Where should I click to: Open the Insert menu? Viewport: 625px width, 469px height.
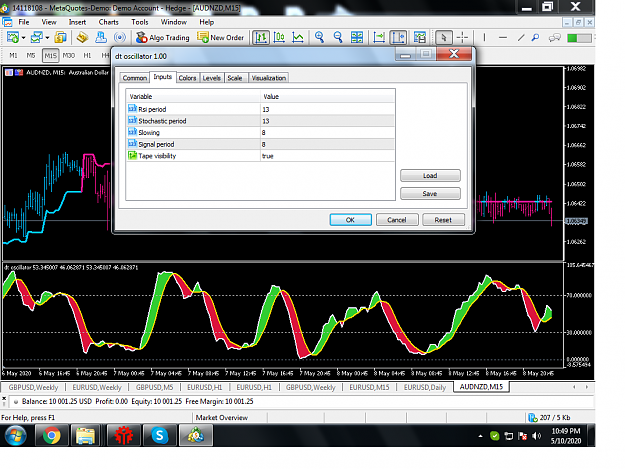pos(77,22)
